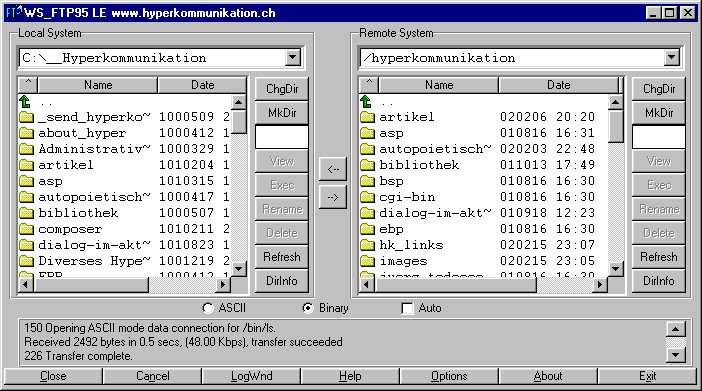
Task: Click the remote file mask input field
Action: pos(659,137)
